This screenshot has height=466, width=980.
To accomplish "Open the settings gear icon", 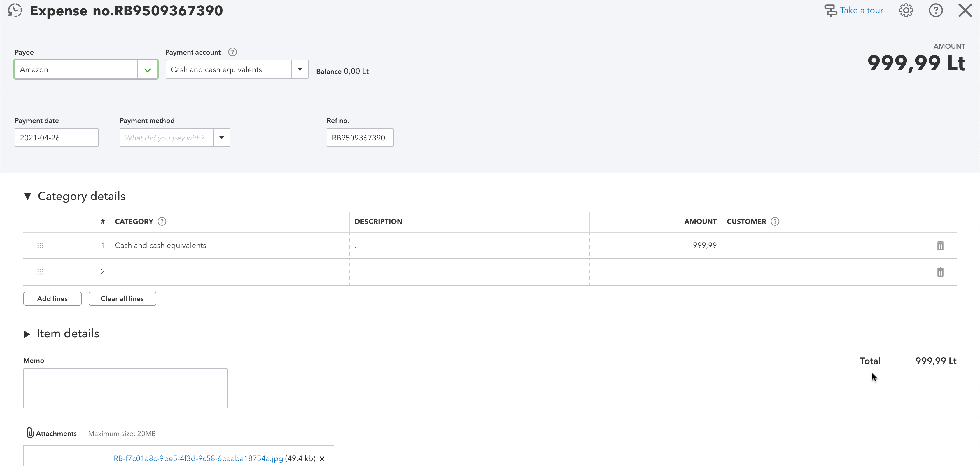I will (x=906, y=10).
